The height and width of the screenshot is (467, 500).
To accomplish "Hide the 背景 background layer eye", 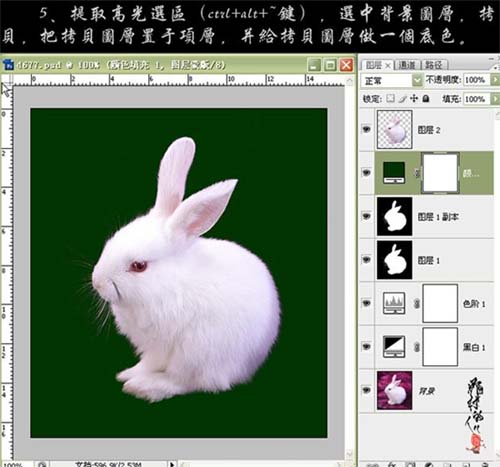I will point(367,390).
